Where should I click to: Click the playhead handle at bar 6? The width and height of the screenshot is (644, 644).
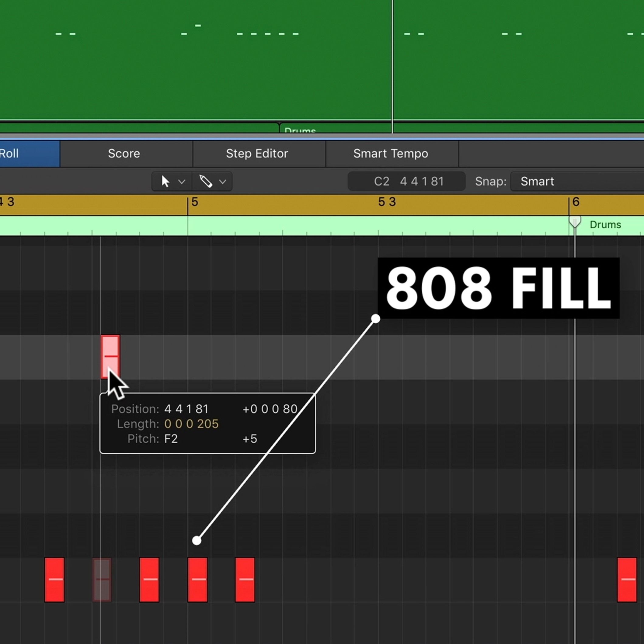(575, 221)
